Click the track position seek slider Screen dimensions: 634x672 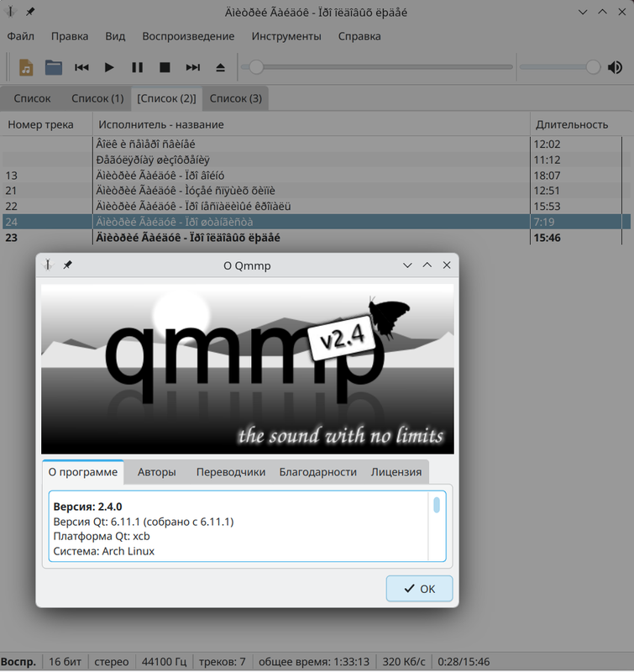coord(377,67)
